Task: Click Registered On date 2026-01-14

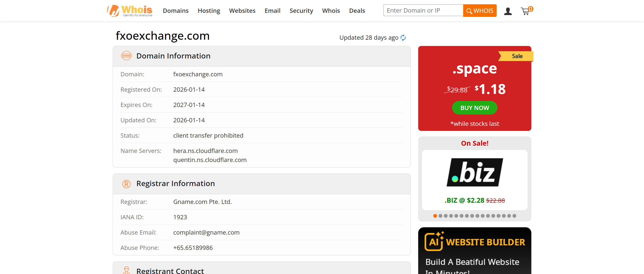Action: tap(189, 90)
